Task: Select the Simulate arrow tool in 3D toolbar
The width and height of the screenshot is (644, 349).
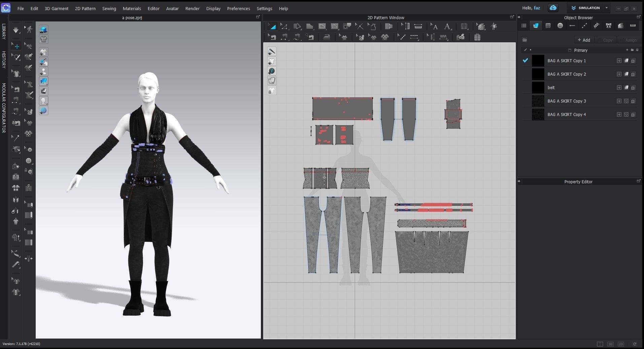Action: point(16,30)
